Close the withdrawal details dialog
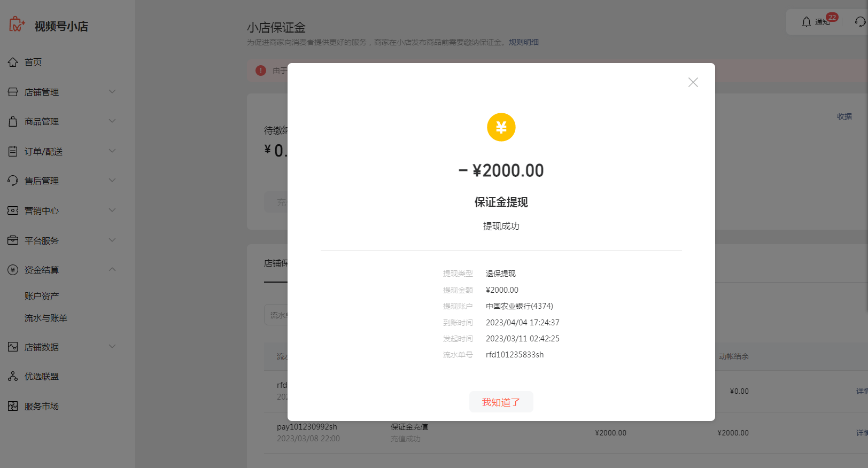Screen dimensions: 868x468 click(693, 82)
